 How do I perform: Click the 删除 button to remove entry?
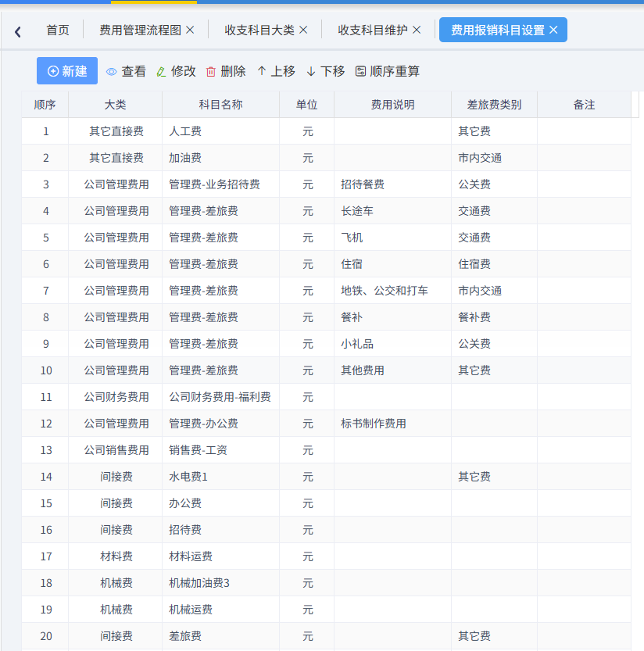pos(225,70)
